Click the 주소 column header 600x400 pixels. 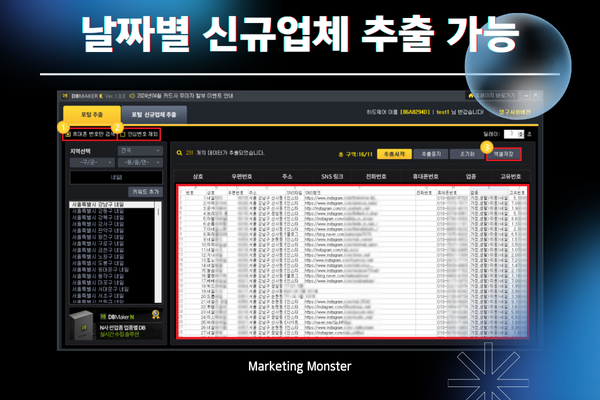[x=287, y=176]
